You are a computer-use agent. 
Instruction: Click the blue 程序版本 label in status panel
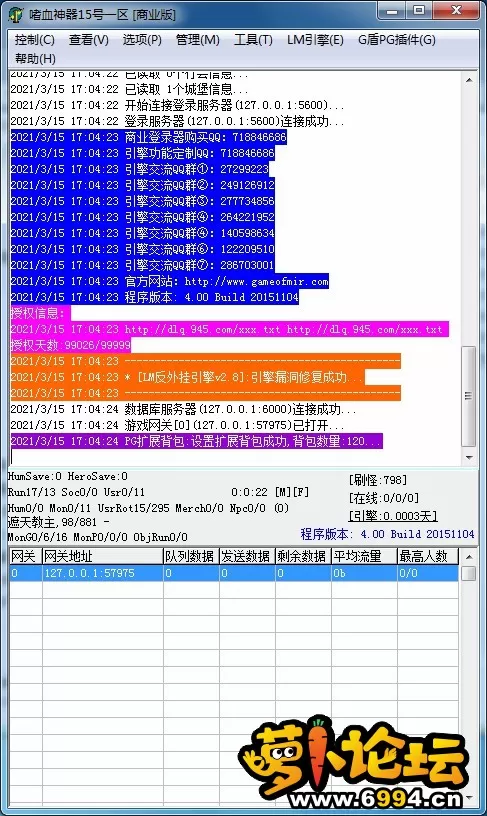coord(387,534)
